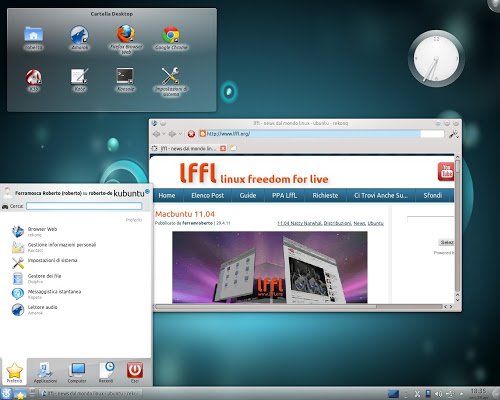Click the News tag link
Screen dimensions: 500x400
point(359,223)
